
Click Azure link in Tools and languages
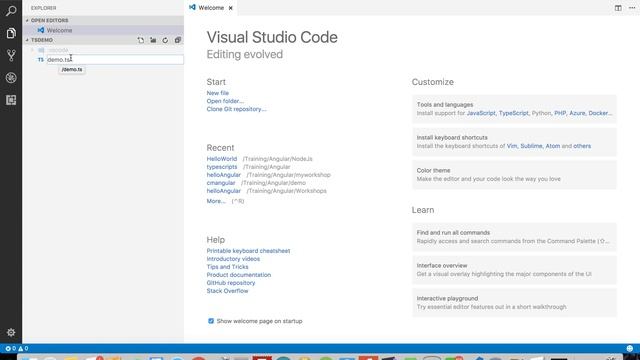tap(577, 113)
